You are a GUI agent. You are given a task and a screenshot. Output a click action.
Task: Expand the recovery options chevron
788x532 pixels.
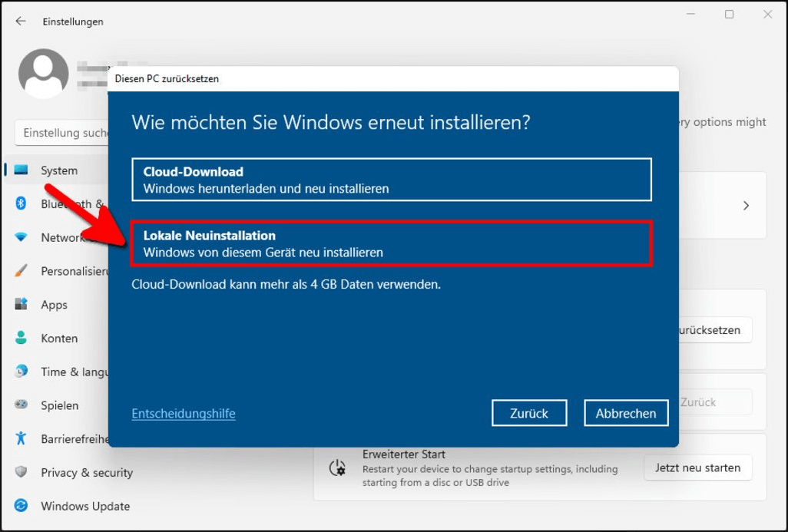(746, 205)
